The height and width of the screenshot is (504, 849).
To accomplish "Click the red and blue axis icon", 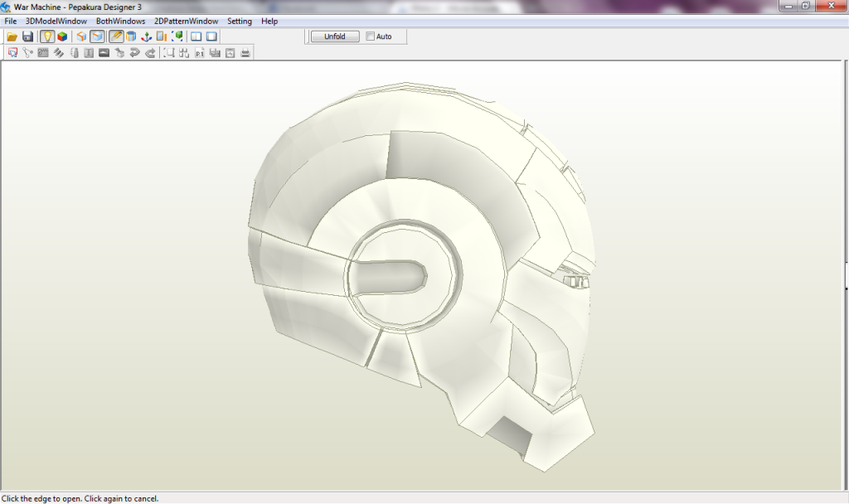I will coord(146,36).
